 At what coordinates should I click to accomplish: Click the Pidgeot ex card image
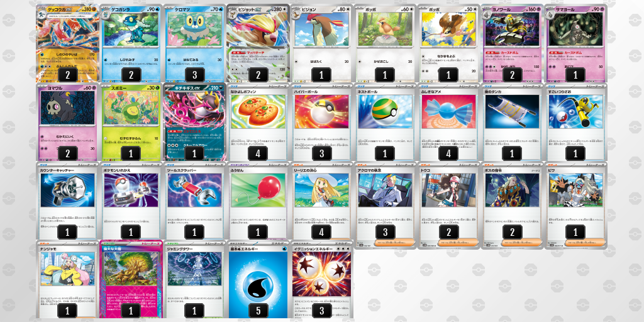(x=258, y=43)
